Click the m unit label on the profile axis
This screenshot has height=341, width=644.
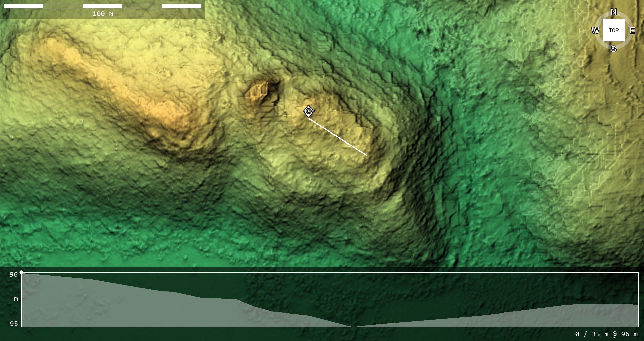[x=16, y=299]
